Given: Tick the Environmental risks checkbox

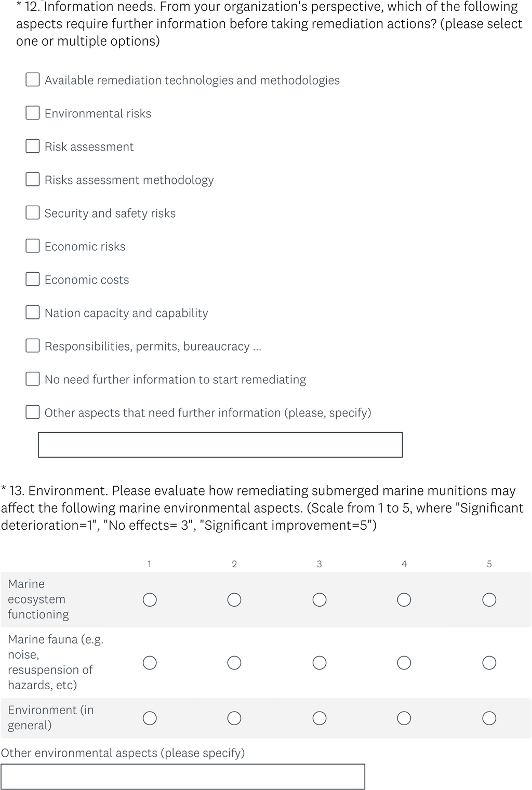Looking at the screenshot, I should [x=33, y=113].
